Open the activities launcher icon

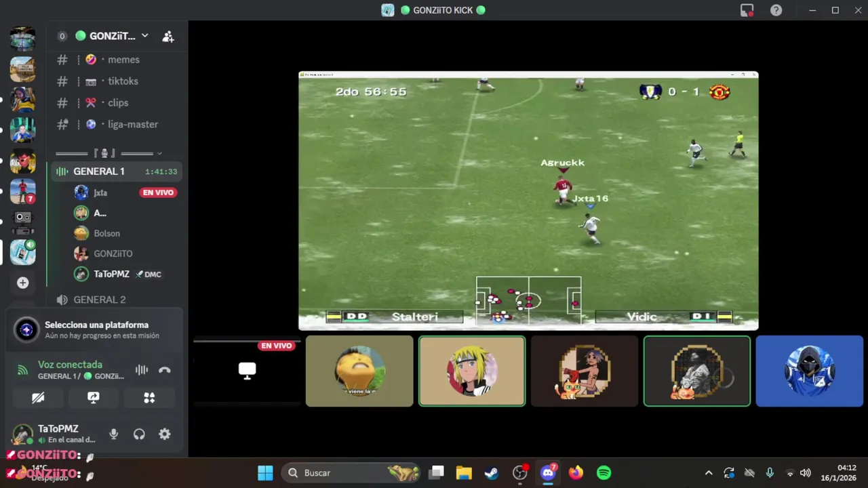[x=149, y=398]
